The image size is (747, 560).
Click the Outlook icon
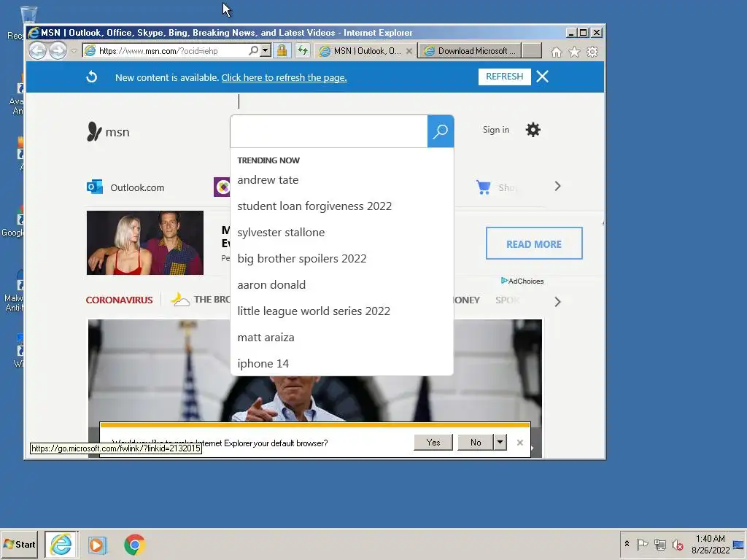95,187
